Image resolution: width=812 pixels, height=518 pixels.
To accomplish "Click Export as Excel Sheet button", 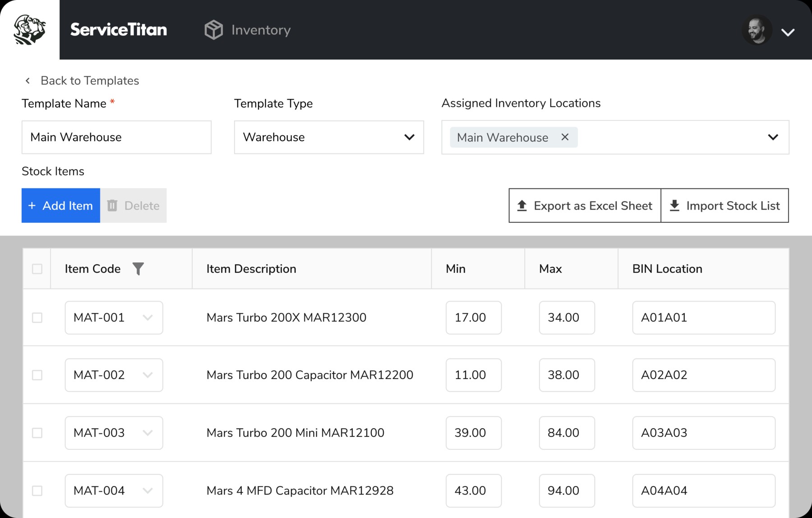I will (x=585, y=206).
